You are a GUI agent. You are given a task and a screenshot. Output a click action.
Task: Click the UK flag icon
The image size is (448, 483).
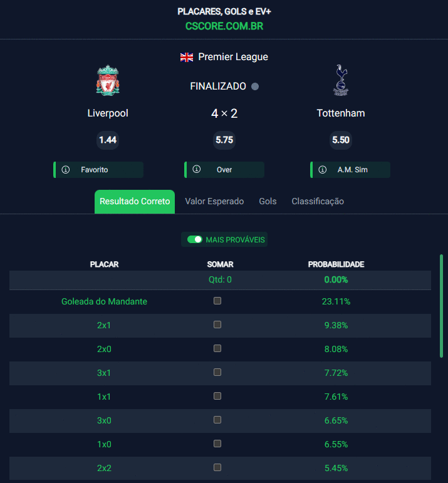[187, 57]
